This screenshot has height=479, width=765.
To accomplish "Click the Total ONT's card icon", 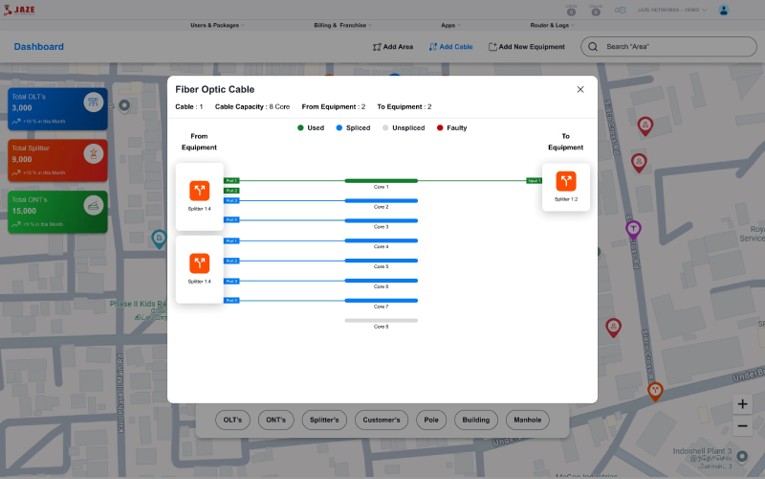I will pyautogui.click(x=93, y=205).
